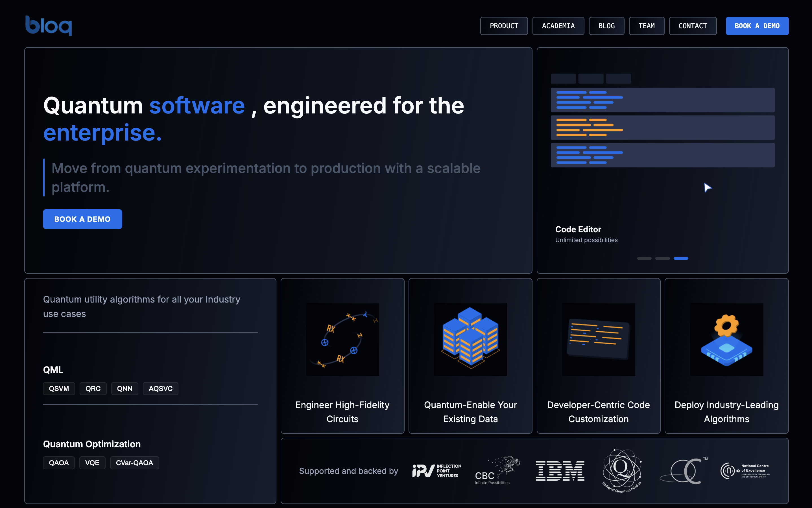Click the National Centre of Excellence logo

[745, 471]
